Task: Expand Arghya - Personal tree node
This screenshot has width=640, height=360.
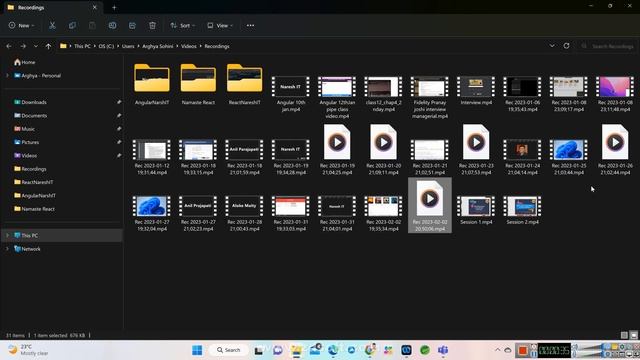Action: pyautogui.click(x=7, y=76)
